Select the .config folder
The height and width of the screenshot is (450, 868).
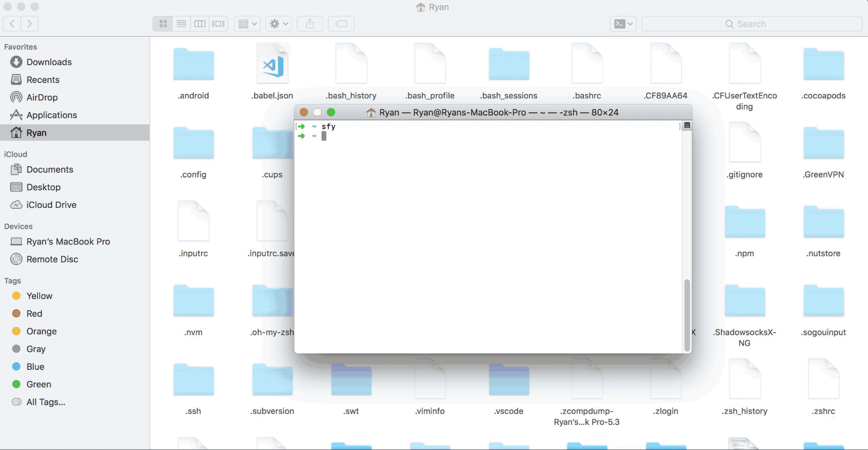coord(193,143)
